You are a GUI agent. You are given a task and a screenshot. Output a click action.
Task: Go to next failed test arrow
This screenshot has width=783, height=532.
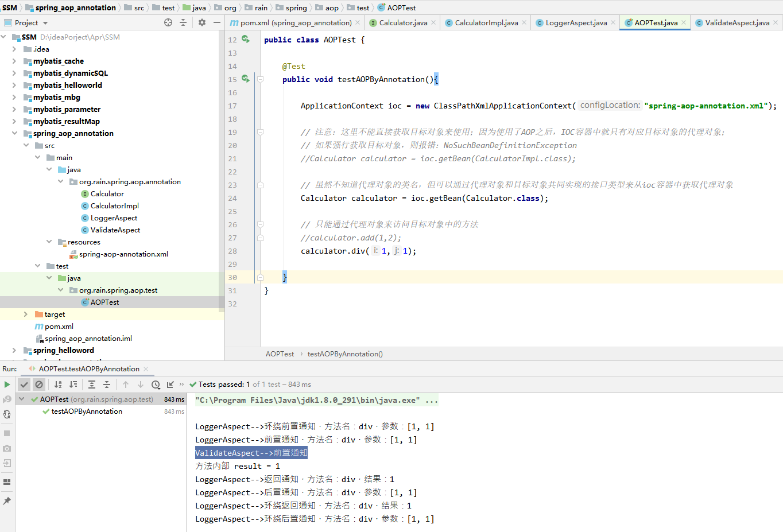click(141, 385)
